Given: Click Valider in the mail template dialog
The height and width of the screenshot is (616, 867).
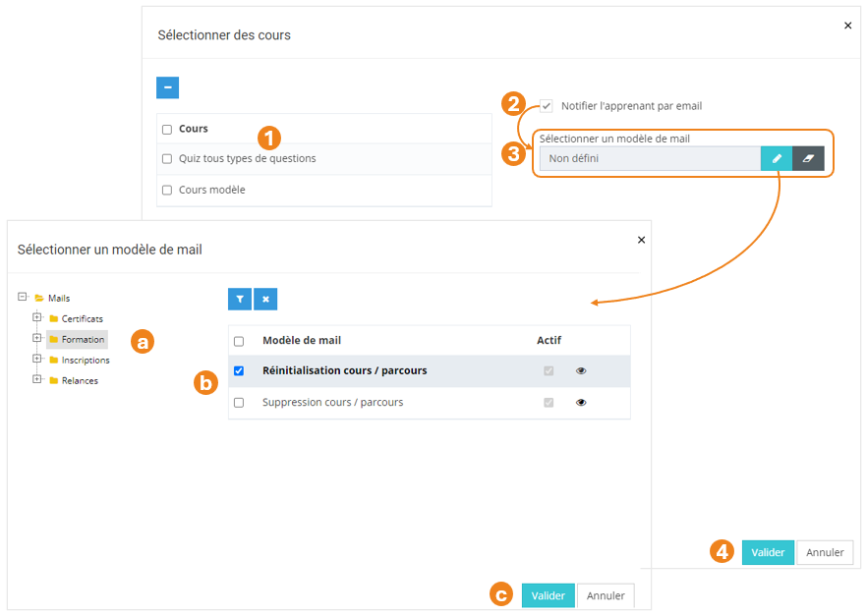Looking at the screenshot, I should (548, 595).
